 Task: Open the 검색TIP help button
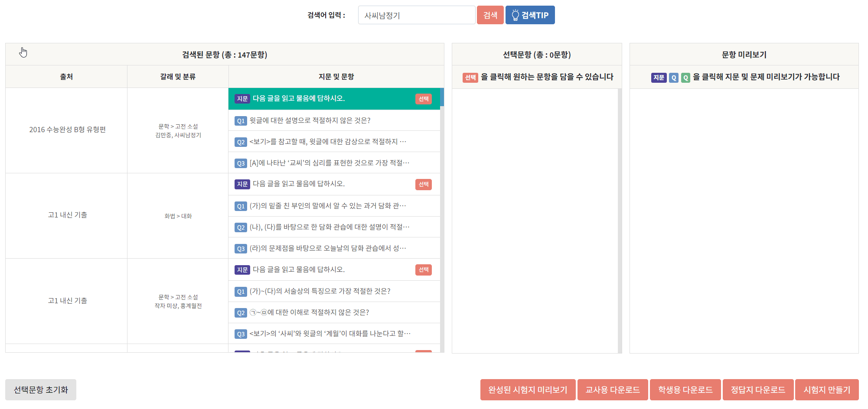pyautogui.click(x=530, y=15)
